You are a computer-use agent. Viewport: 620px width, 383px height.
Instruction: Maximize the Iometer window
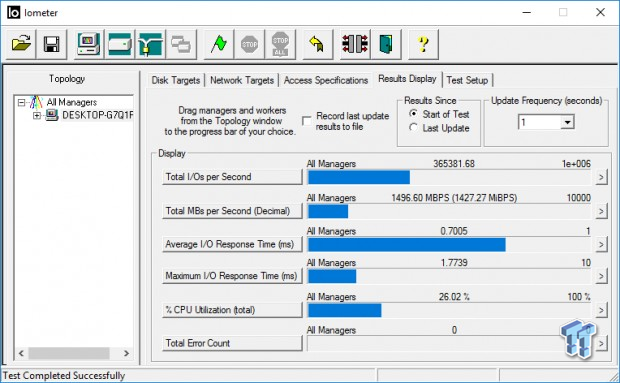(x=563, y=12)
